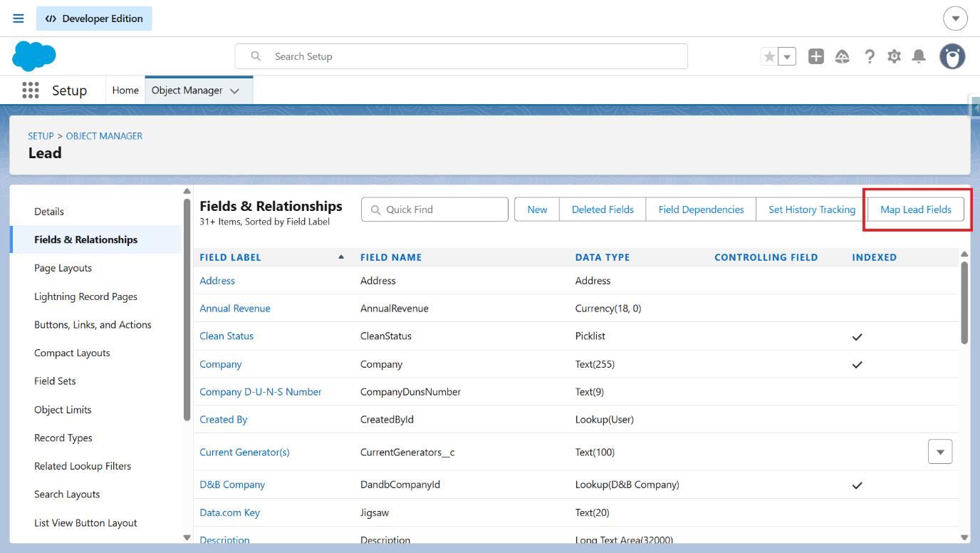Open the Created By field link
The height and width of the screenshot is (553, 980).
pos(224,420)
